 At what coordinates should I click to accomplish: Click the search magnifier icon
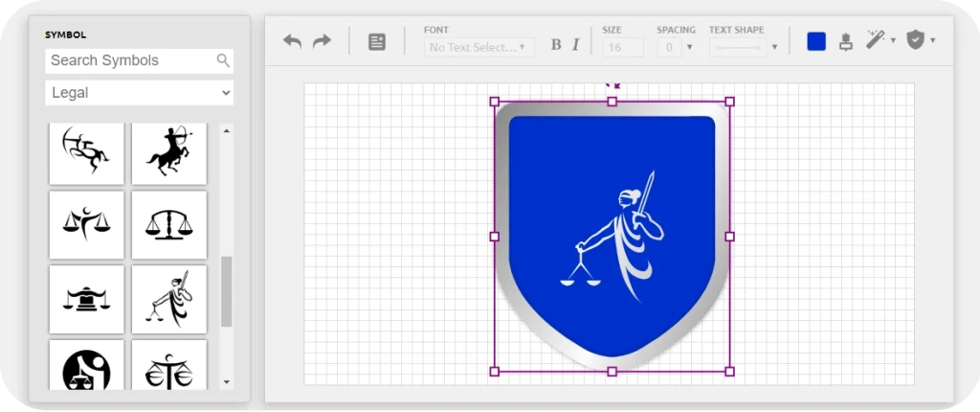click(x=223, y=60)
